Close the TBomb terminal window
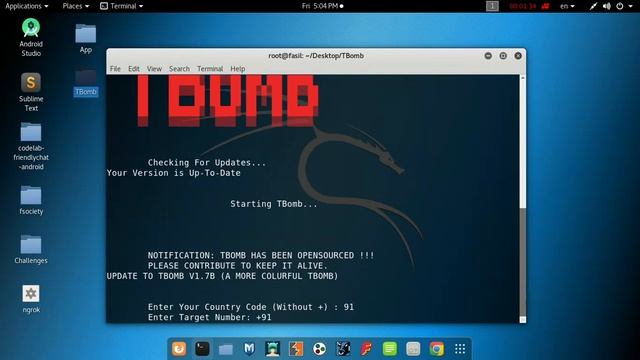 click(518, 56)
